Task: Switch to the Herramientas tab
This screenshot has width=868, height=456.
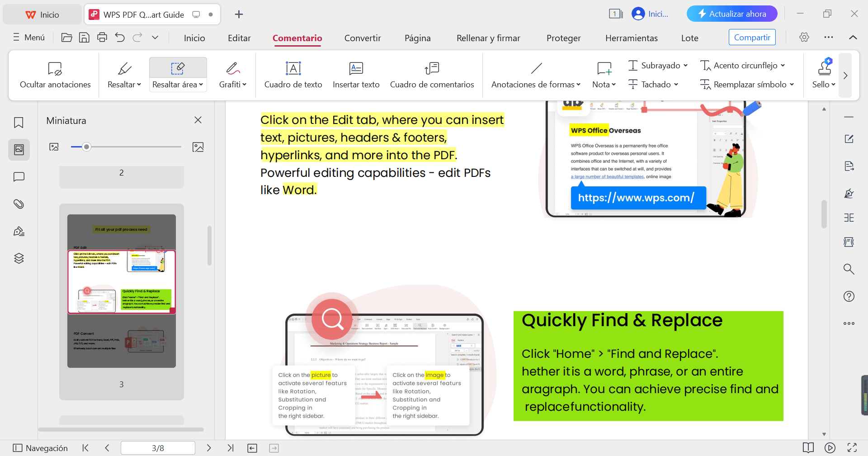Action: pos(631,38)
